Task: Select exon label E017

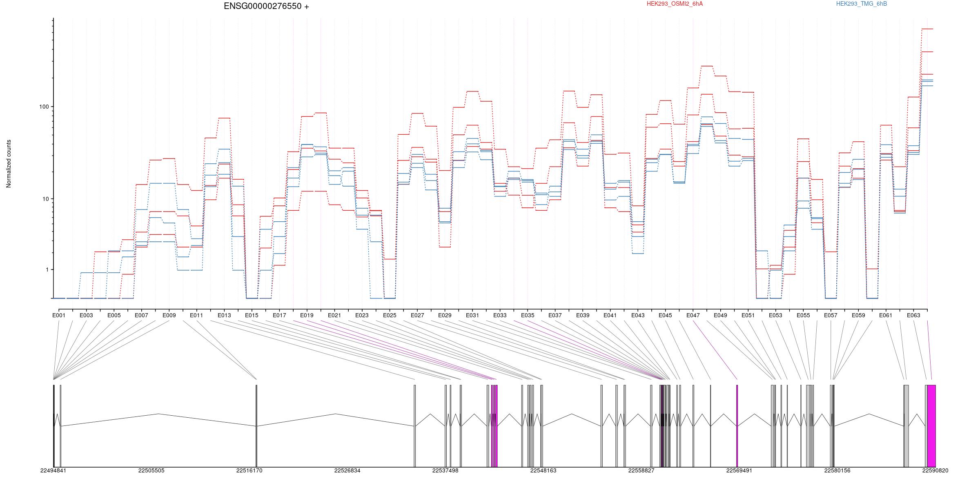Action: pyautogui.click(x=279, y=315)
